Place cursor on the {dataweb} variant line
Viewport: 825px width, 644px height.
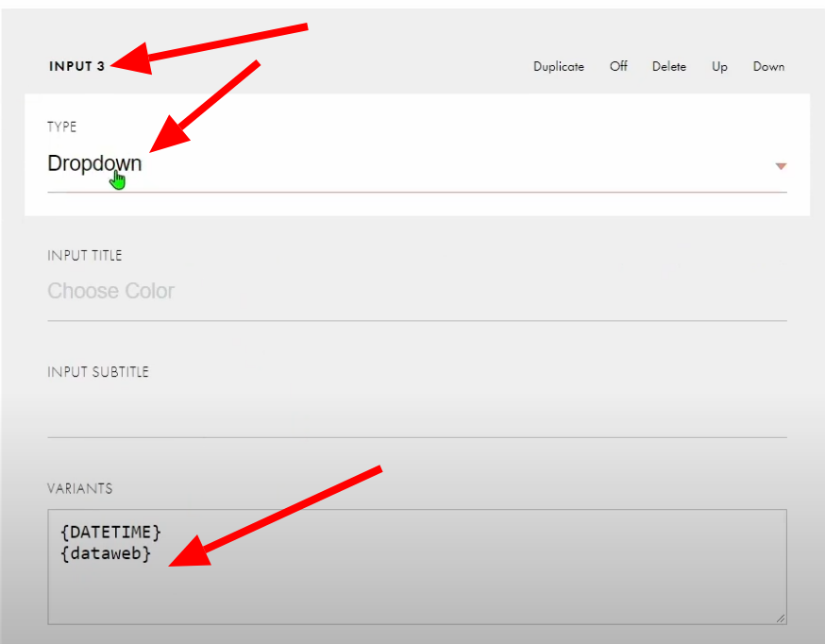tap(105, 554)
